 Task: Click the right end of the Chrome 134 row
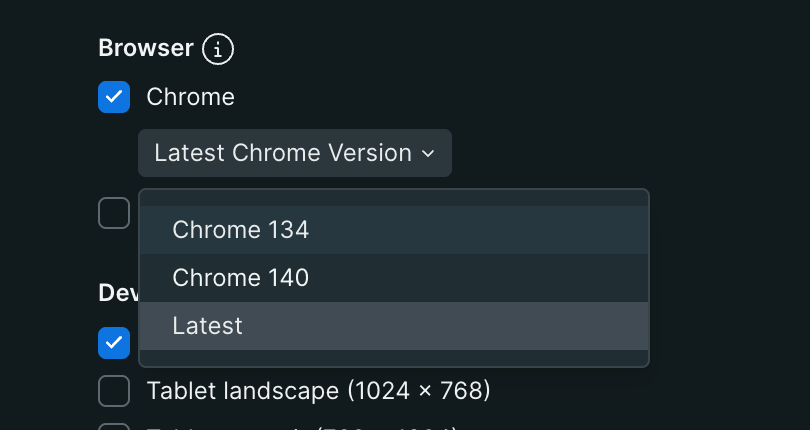[x=620, y=230]
